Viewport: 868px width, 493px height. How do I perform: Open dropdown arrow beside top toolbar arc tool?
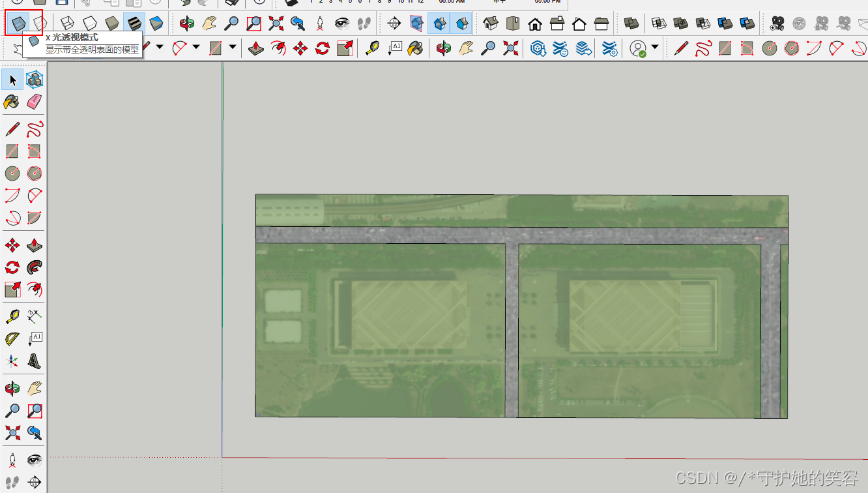(x=196, y=47)
